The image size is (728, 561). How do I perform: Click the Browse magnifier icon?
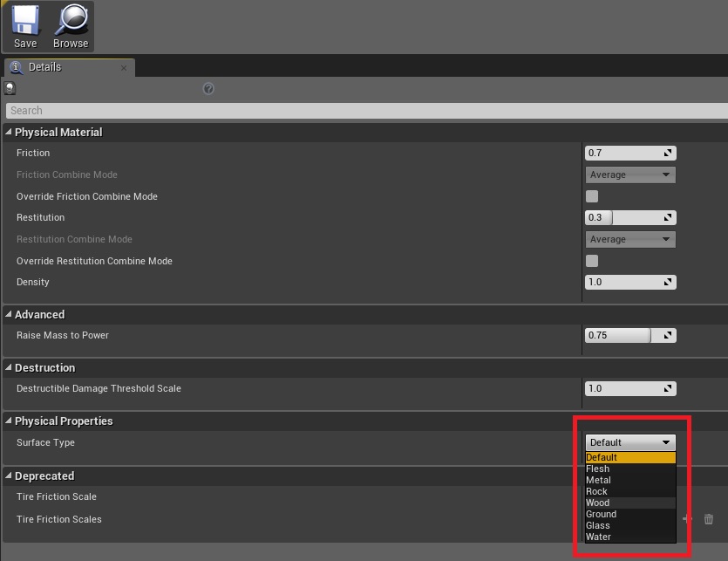point(71,25)
